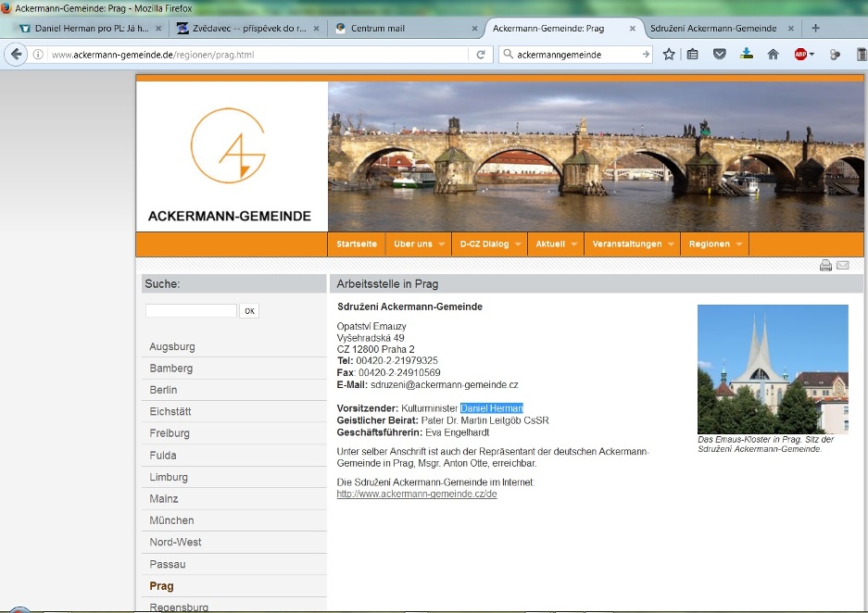
Task: Click the extension icon right of ABP
Action: coord(835,55)
